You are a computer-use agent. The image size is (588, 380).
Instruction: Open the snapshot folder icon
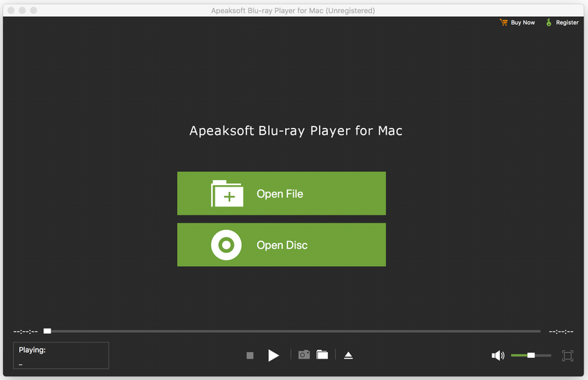pyautogui.click(x=322, y=354)
